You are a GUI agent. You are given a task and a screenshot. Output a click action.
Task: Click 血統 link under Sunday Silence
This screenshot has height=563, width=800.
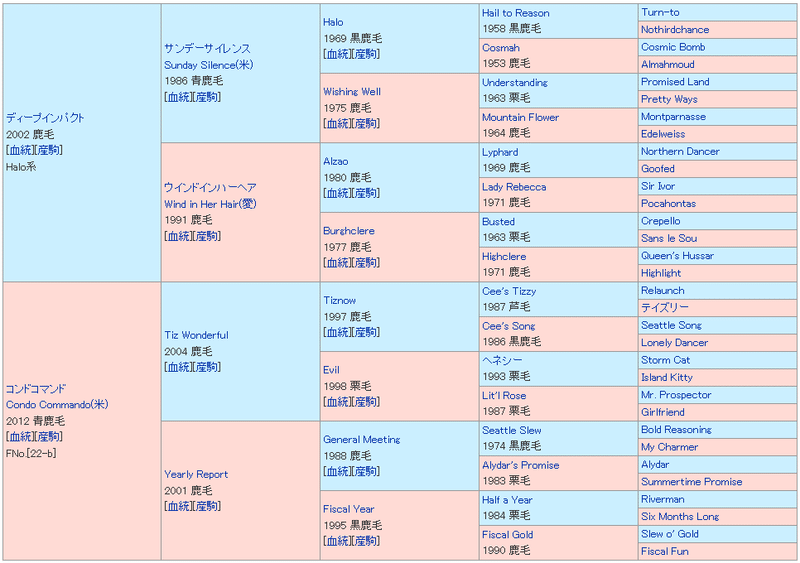pos(179,97)
